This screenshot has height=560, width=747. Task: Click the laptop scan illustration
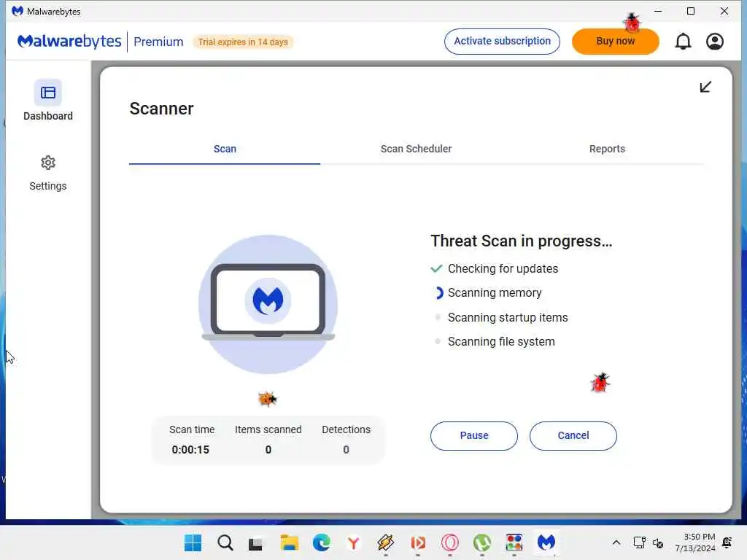[x=268, y=304]
